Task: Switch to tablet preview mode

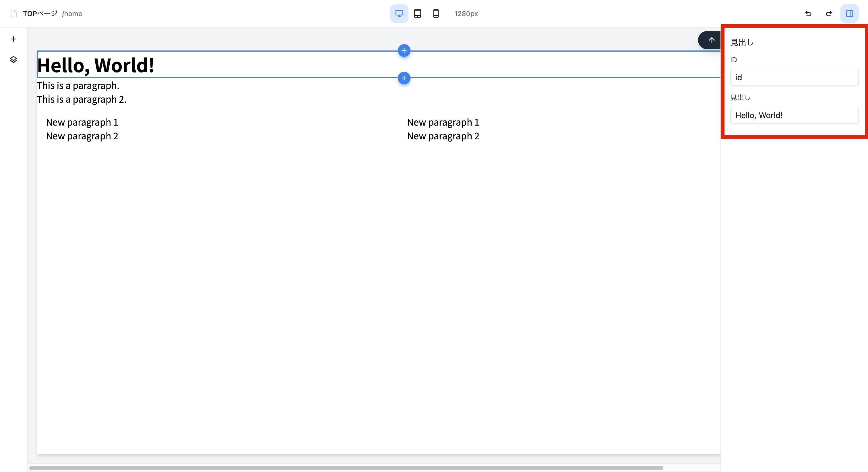Action: (417, 13)
